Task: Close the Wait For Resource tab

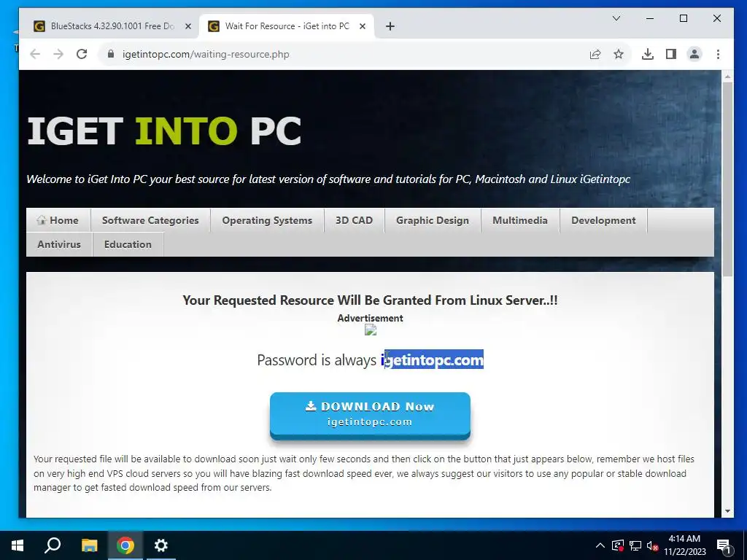Action: click(x=363, y=26)
